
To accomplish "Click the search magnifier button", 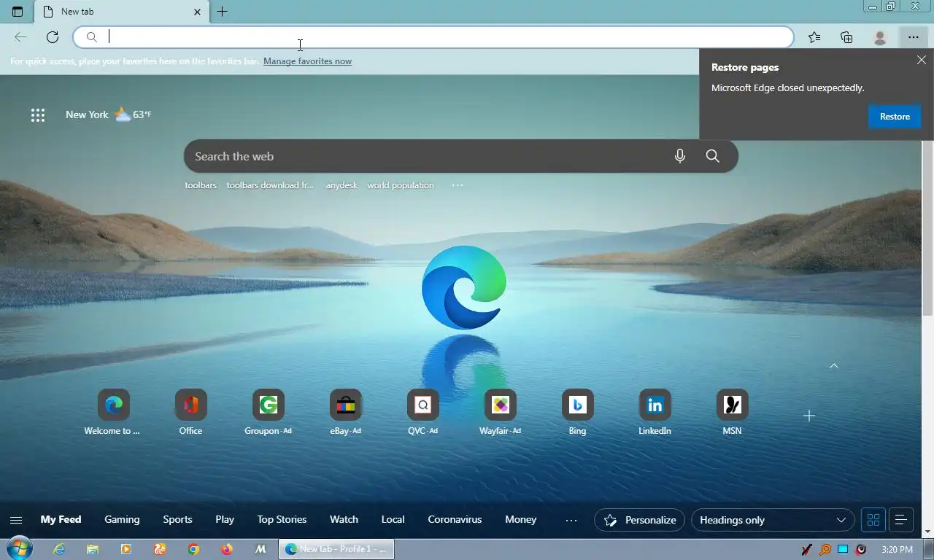I will [x=713, y=156].
